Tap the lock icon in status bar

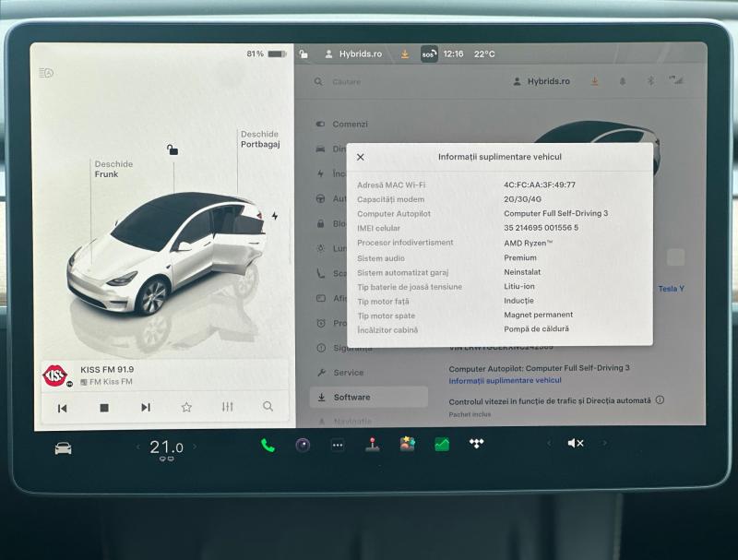tap(304, 54)
